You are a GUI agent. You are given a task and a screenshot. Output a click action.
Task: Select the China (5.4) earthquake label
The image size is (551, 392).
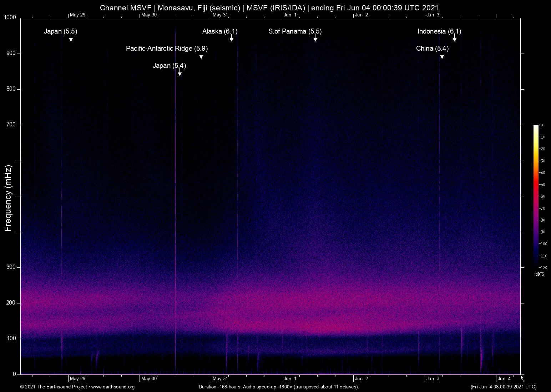(x=432, y=49)
